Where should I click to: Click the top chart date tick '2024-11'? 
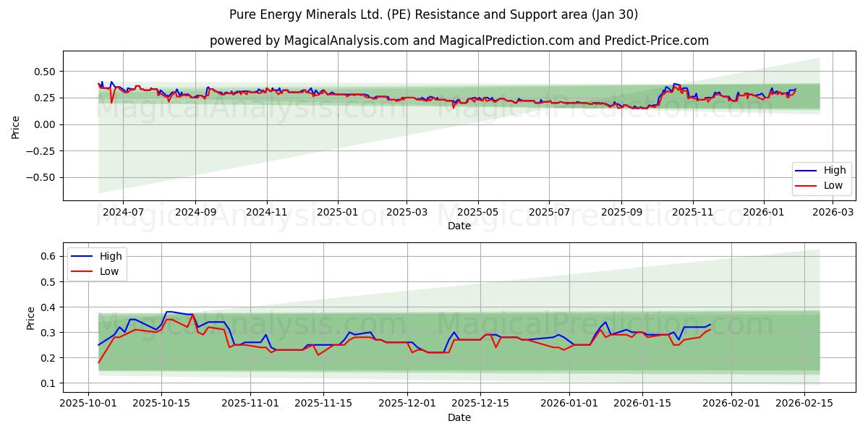268,213
